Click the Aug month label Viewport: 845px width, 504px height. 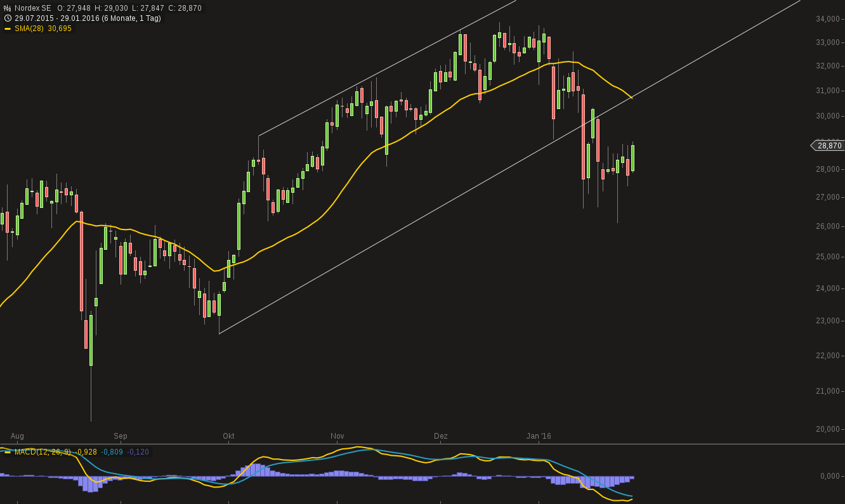pyautogui.click(x=17, y=436)
